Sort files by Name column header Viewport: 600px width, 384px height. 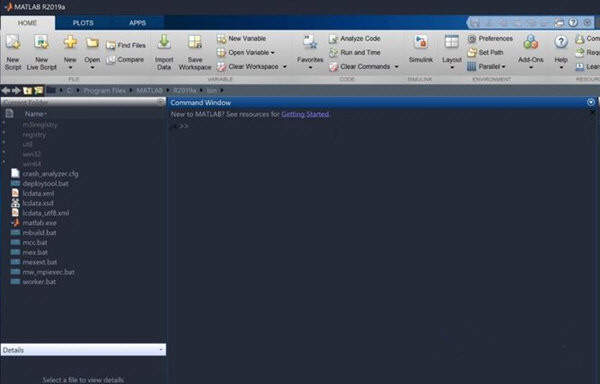[35, 114]
